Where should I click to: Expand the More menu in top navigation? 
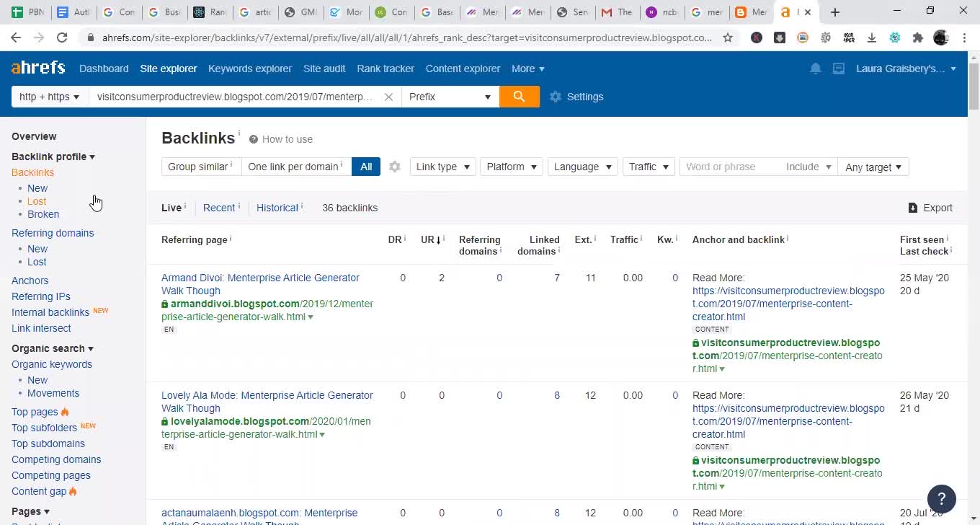coord(528,69)
